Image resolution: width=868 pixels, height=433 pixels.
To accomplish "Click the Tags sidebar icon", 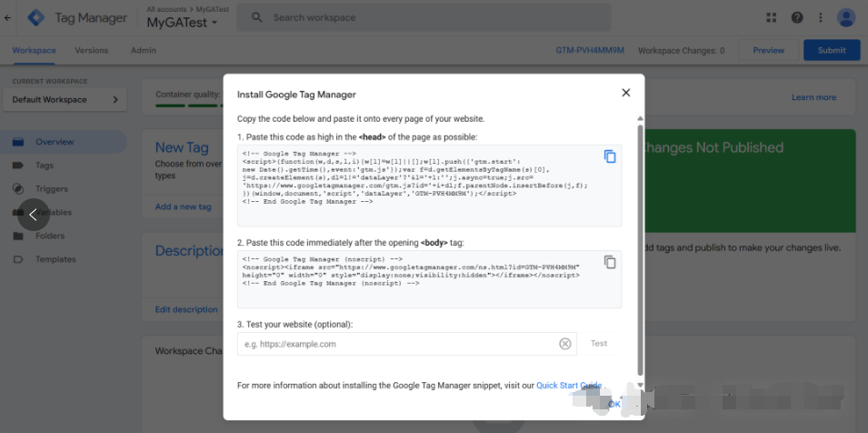I will (18, 165).
